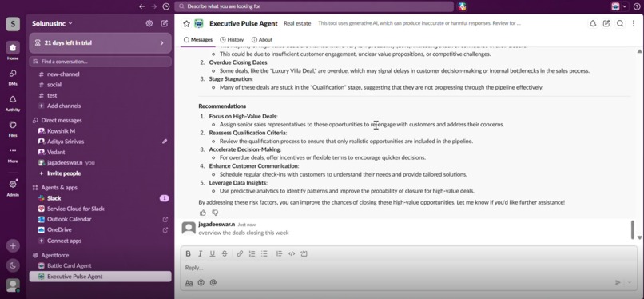Image resolution: width=644 pixels, height=299 pixels.
Task: Open the emoji picker in the composer
Action: click(x=201, y=282)
